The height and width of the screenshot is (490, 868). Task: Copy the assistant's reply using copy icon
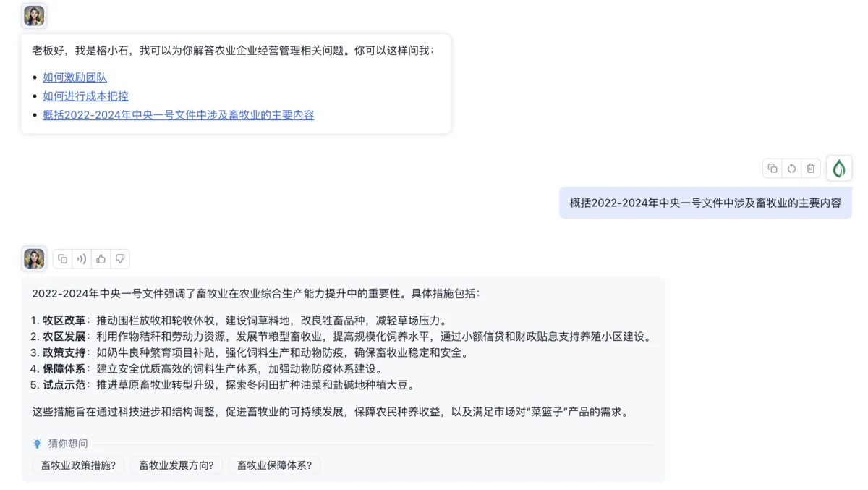click(x=62, y=258)
